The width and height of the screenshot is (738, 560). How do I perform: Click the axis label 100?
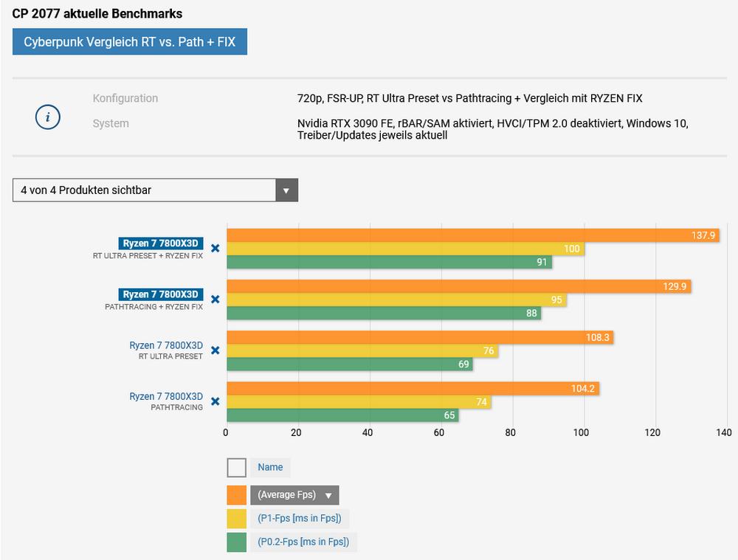click(581, 432)
